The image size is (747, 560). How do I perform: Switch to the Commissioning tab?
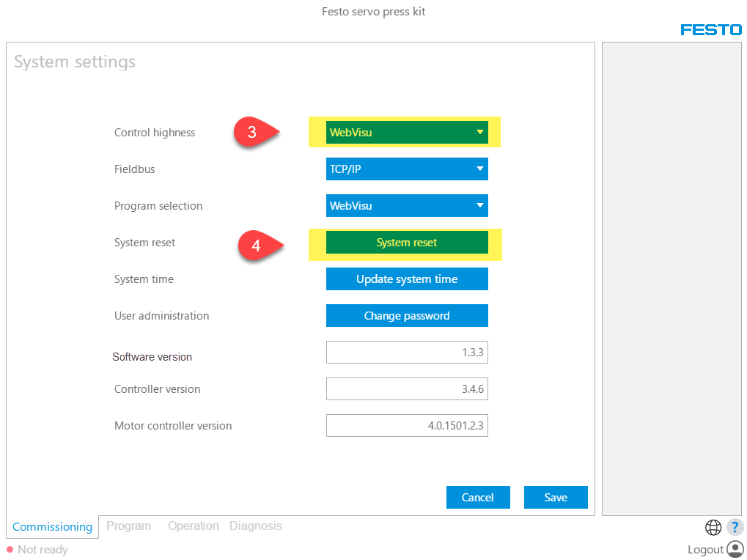tap(52, 527)
